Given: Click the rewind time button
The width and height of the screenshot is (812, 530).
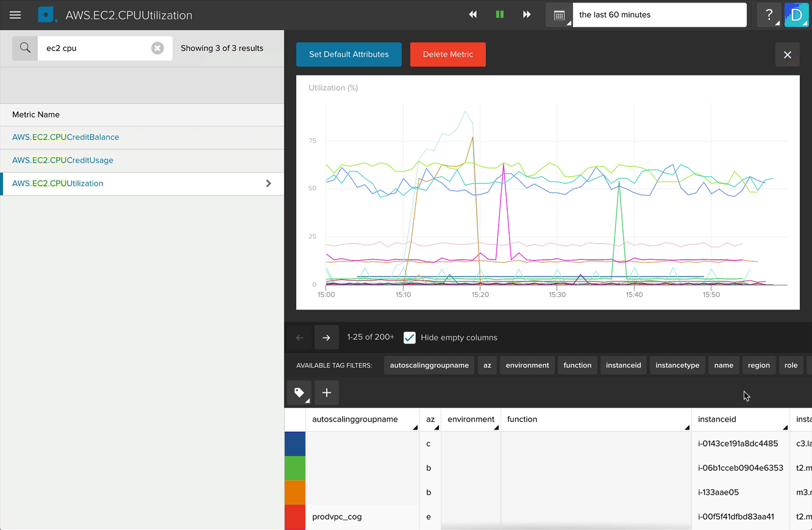Looking at the screenshot, I should pos(473,15).
